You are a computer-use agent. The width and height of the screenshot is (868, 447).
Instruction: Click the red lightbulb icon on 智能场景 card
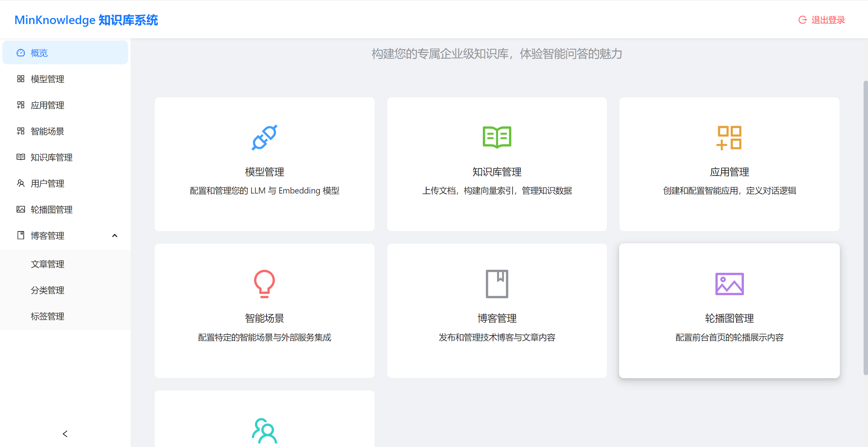[264, 284]
